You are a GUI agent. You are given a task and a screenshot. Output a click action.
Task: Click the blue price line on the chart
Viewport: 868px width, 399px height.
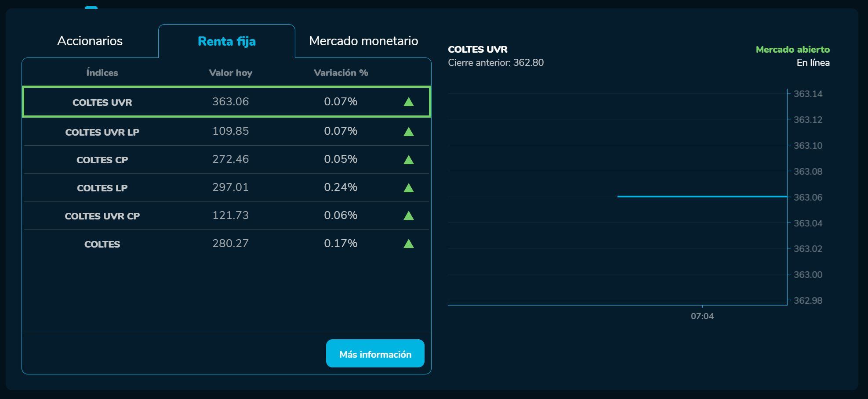[703, 196]
